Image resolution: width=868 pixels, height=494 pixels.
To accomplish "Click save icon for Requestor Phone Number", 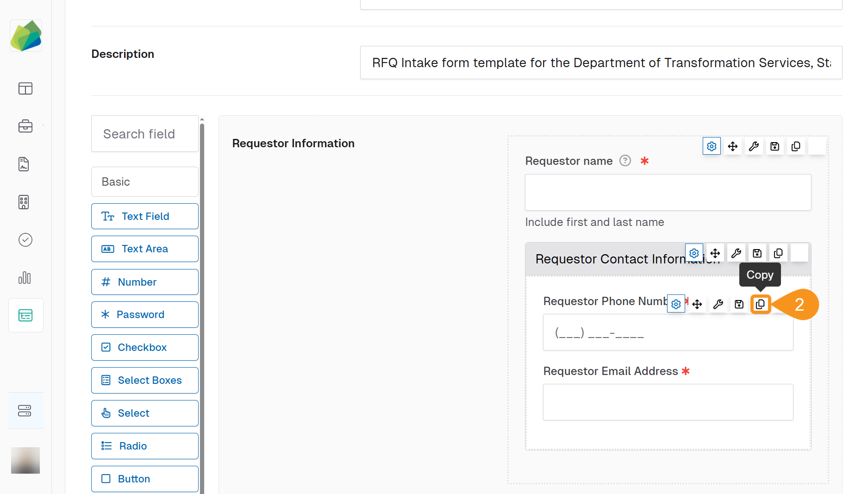I will click(x=739, y=304).
